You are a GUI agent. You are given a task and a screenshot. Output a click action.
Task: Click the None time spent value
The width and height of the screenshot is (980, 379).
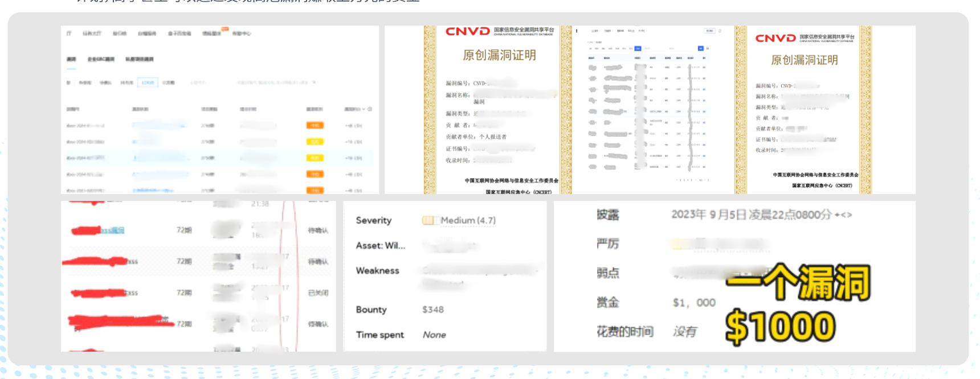434,335
